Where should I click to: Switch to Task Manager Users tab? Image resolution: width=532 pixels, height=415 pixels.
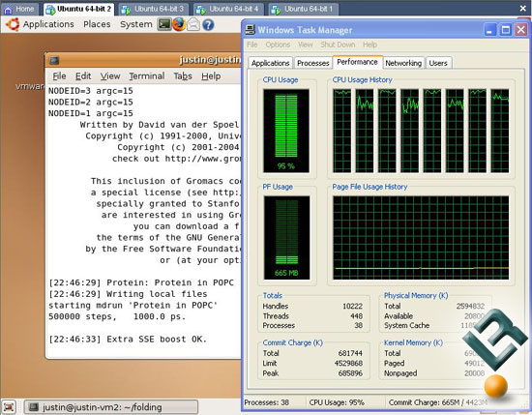(438, 63)
